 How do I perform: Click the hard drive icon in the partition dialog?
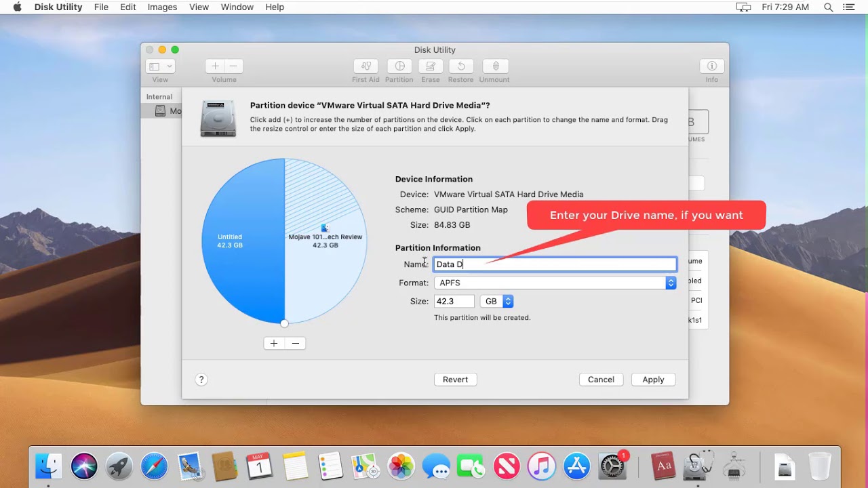(x=218, y=119)
